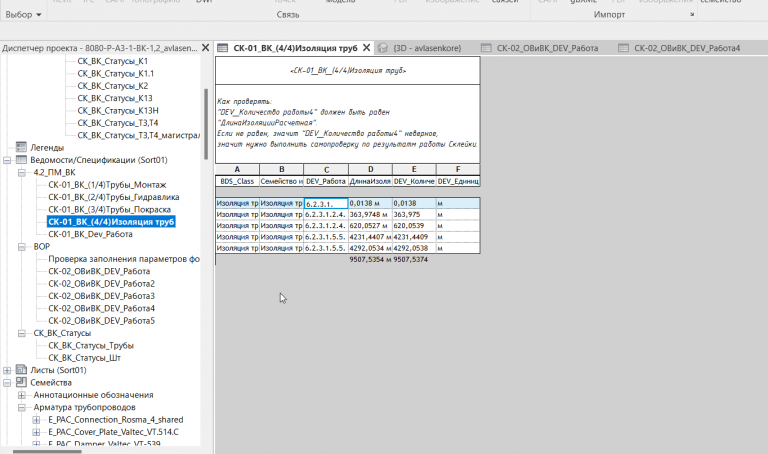
Task: Open СК-01_ВК_(2/4)Трубы_Гидравлика schedule
Action: coord(113,197)
